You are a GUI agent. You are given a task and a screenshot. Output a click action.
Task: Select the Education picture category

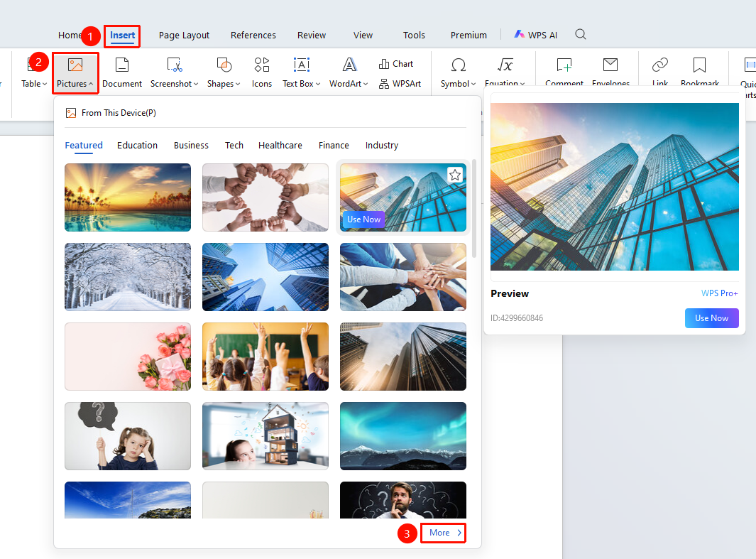[x=138, y=145]
